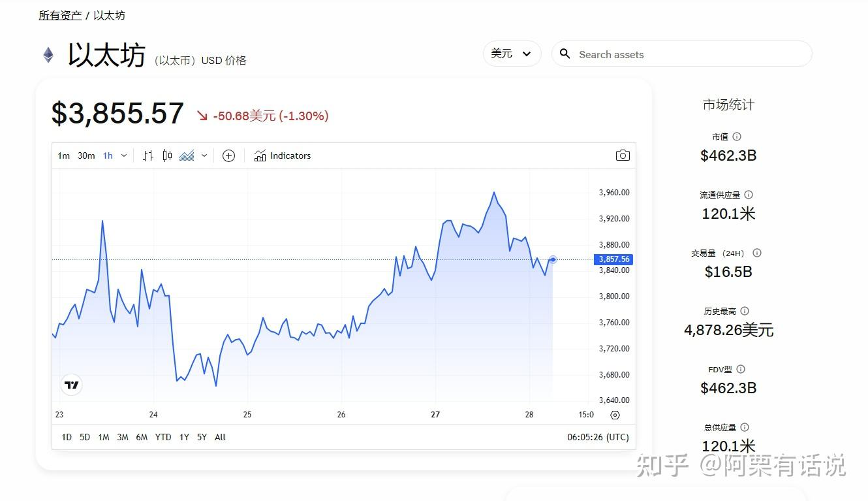Select the 1m chart interval
This screenshot has width=868, height=501.
[x=63, y=155]
